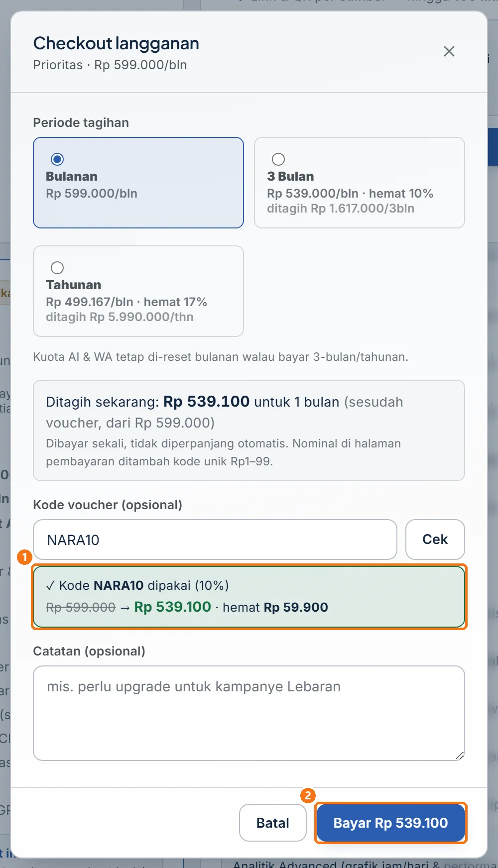The width and height of the screenshot is (498, 868).
Task: Select the 3 Bulan radio button
Action: (278, 159)
